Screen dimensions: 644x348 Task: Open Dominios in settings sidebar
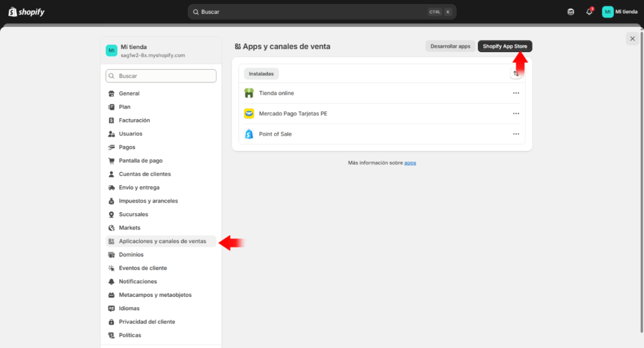click(131, 255)
